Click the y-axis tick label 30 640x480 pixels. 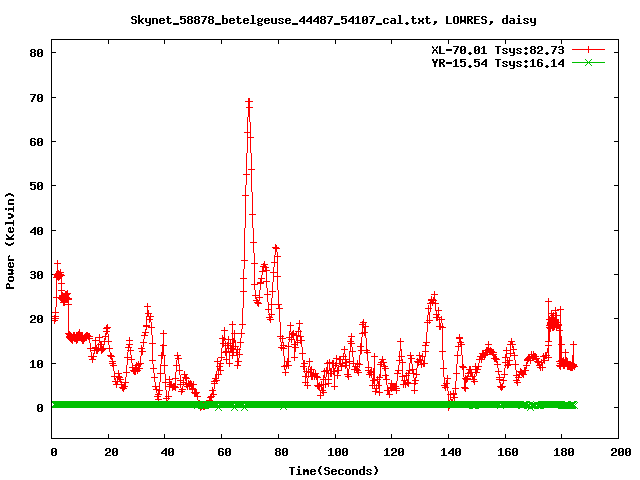(37, 275)
